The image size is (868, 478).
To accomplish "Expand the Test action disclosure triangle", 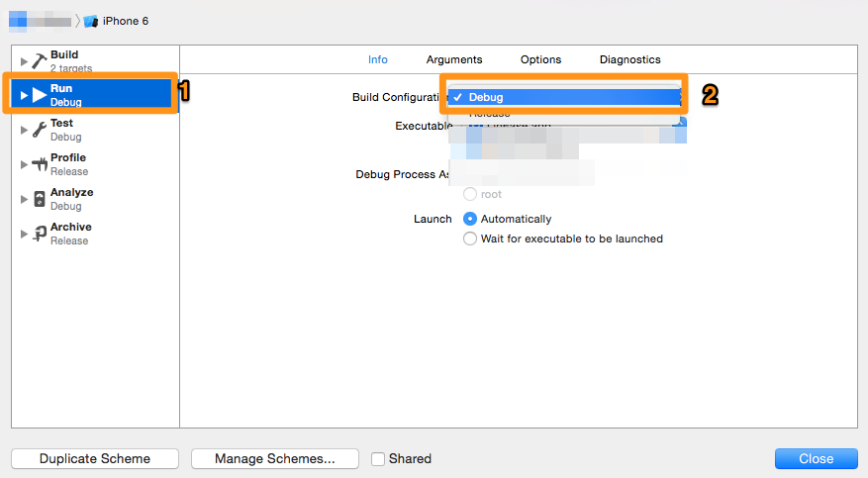I will click(x=24, y=130).
